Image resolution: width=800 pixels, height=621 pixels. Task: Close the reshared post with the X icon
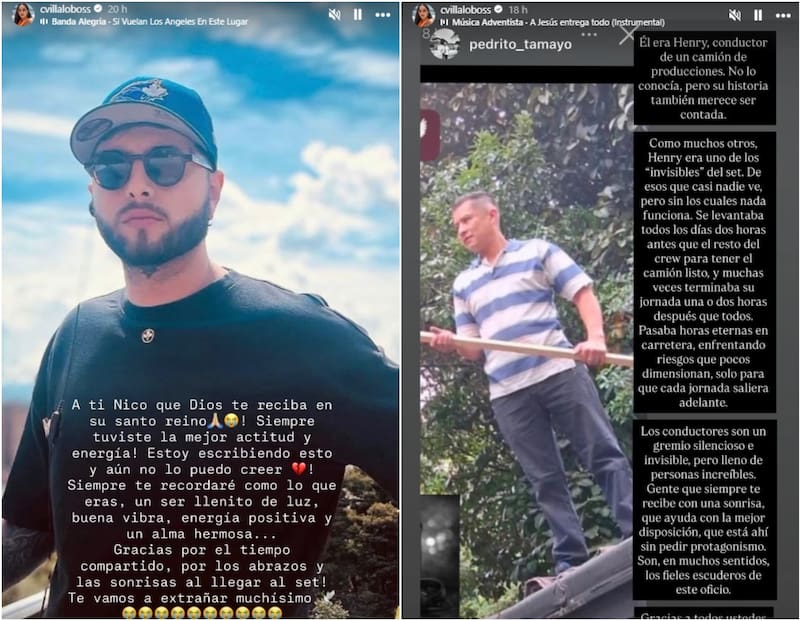tap(627, 35)
